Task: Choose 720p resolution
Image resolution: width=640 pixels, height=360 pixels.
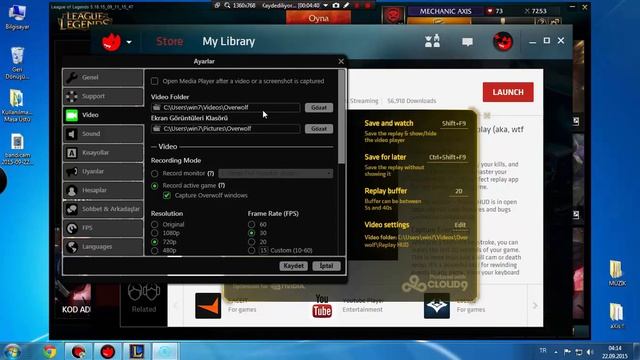Action: (x=154, y=242)
